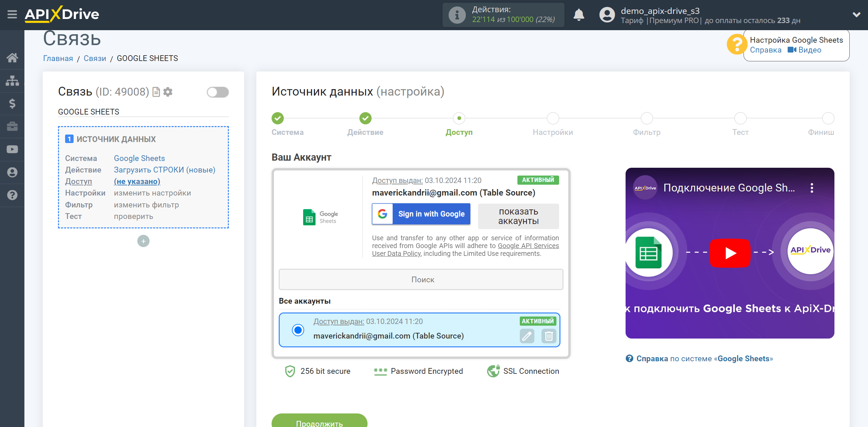Open the actions info icon

(x=457, y=15)
